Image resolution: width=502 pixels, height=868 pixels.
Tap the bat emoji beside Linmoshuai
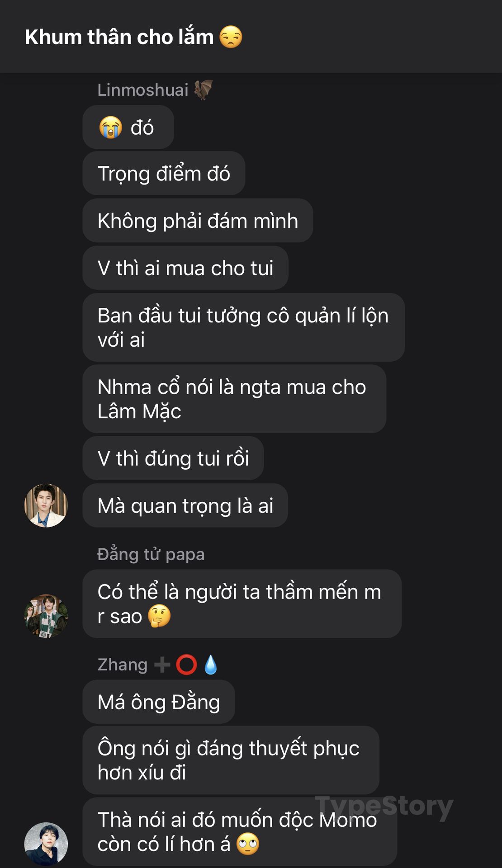pyautogui.click(x=204, y=90)
